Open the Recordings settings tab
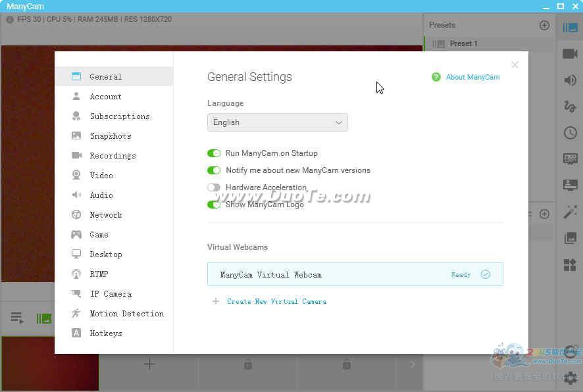Image resolution: width=583 pixels, height=392 pixels. pos(113,156)
